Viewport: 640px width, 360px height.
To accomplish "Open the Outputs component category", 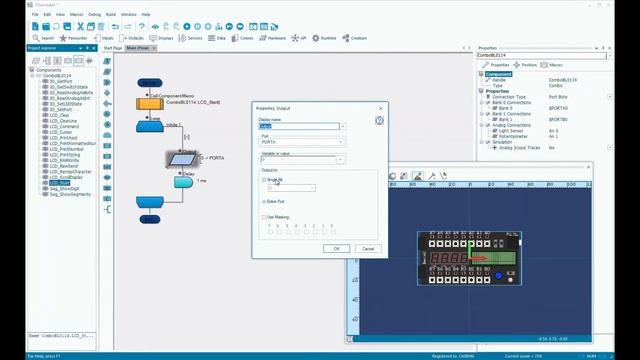I will pos(131,38).
